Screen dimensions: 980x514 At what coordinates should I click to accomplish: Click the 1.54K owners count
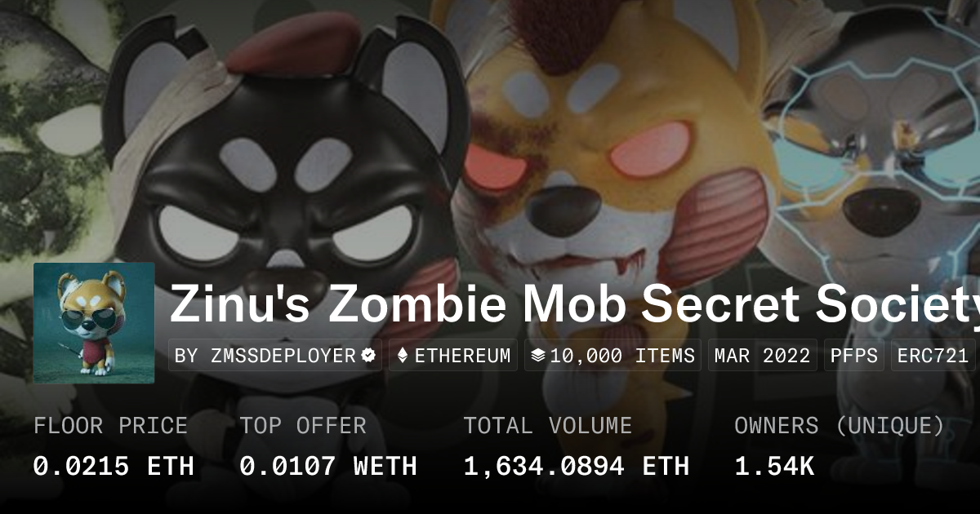click(x=774, y=466)
